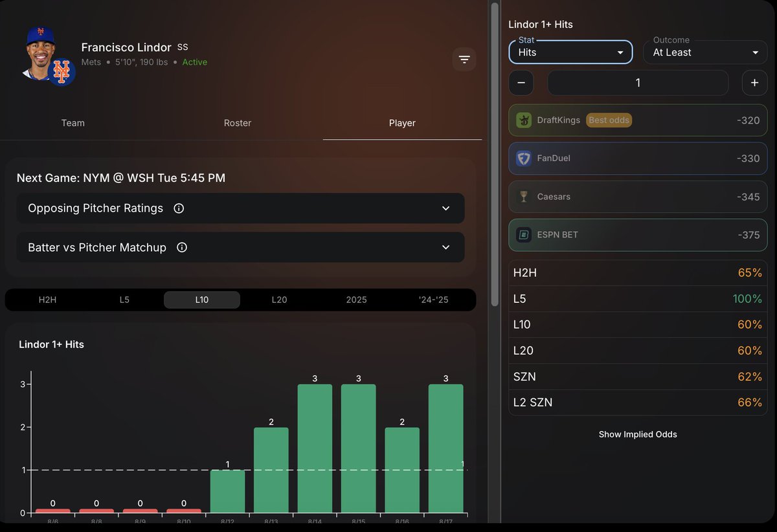Click the Caesars trophy logo
The image size is (777, 532).
pos(524,197)
